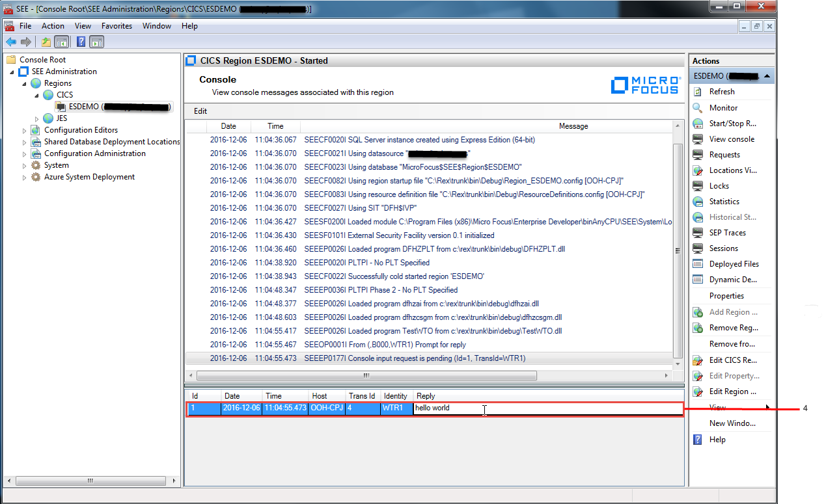Click Help in the Actions pane

[717, 440]
